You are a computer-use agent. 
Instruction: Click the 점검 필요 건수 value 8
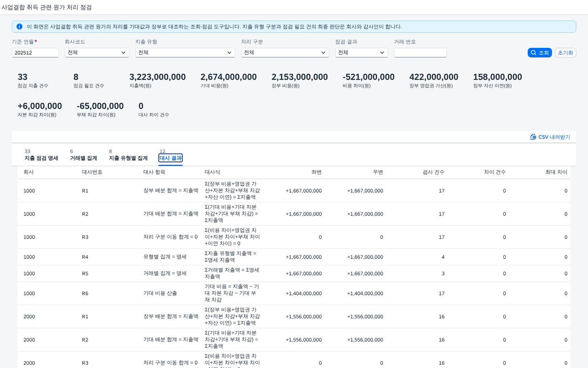(x=76, y=77)
